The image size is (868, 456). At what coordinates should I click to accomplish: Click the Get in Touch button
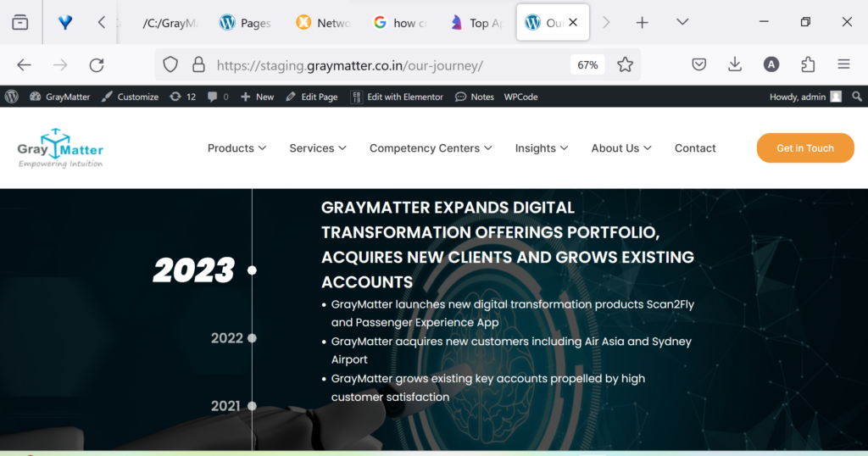point(804,148)
